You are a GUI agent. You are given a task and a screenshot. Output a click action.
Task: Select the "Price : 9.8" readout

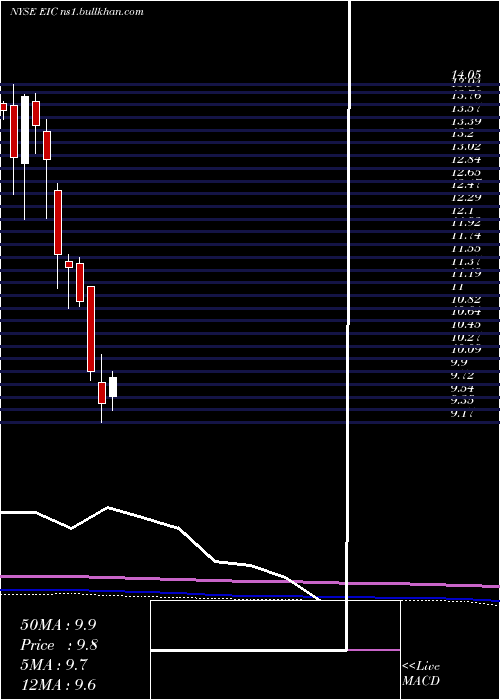[x=58, y=645]
